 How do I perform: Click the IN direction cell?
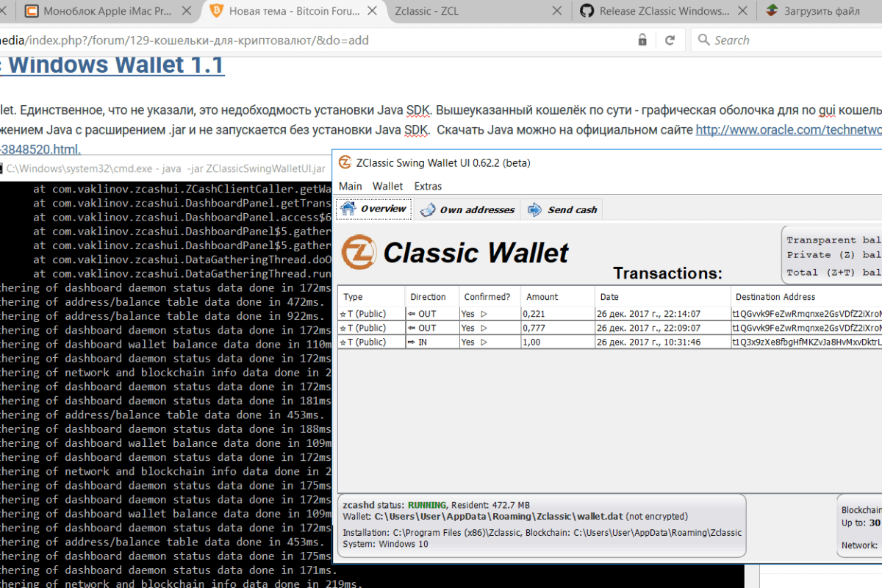click(x=432, y=342)
